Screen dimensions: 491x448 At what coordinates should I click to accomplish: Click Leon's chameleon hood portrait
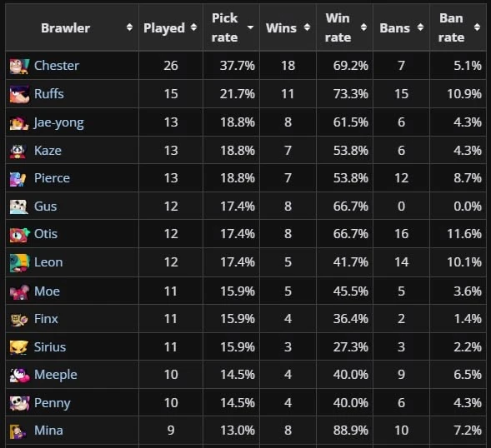pyautogui.click(x=19, y=263)
